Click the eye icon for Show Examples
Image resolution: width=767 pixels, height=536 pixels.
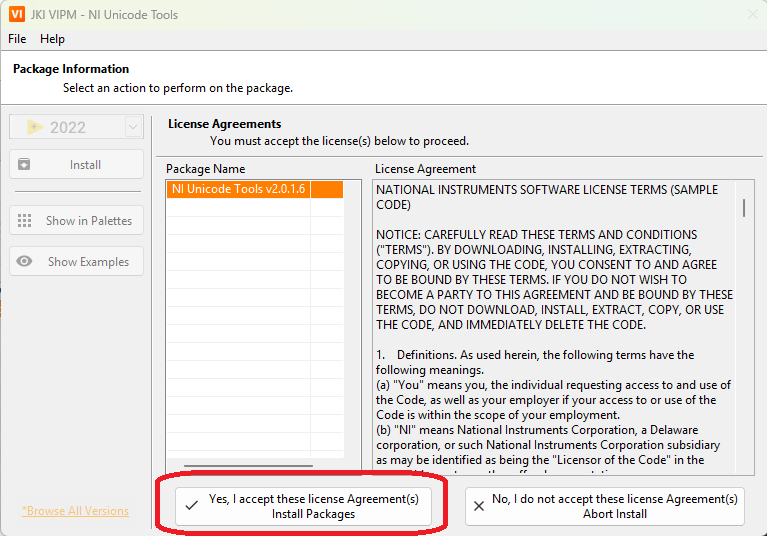point(24,261)
